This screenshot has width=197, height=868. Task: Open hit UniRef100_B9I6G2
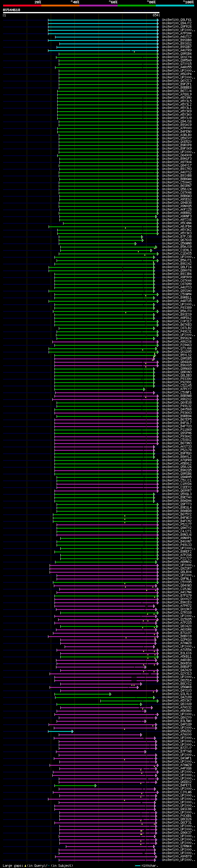click(x=177, y=43)
